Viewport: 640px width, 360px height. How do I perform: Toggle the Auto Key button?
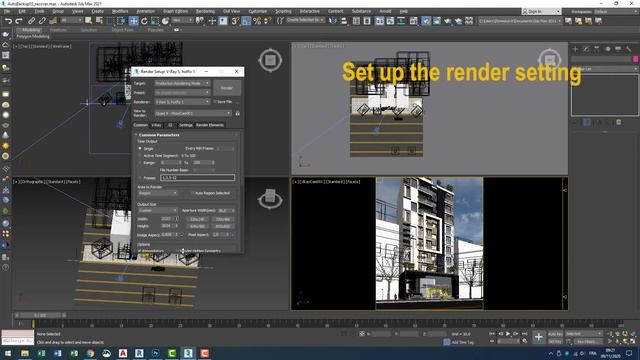555,334
